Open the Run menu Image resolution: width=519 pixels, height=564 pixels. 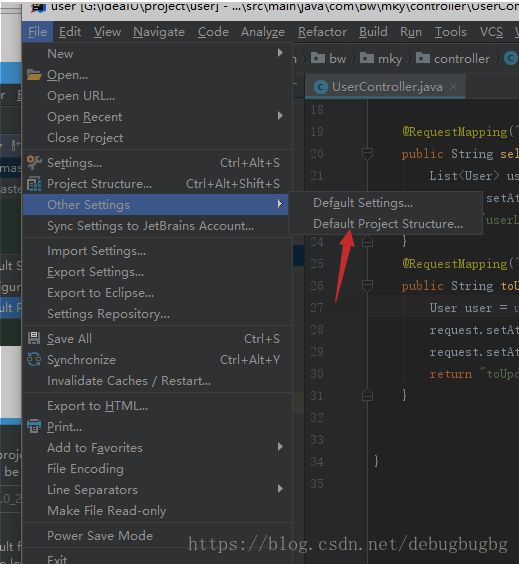[411, 32]
